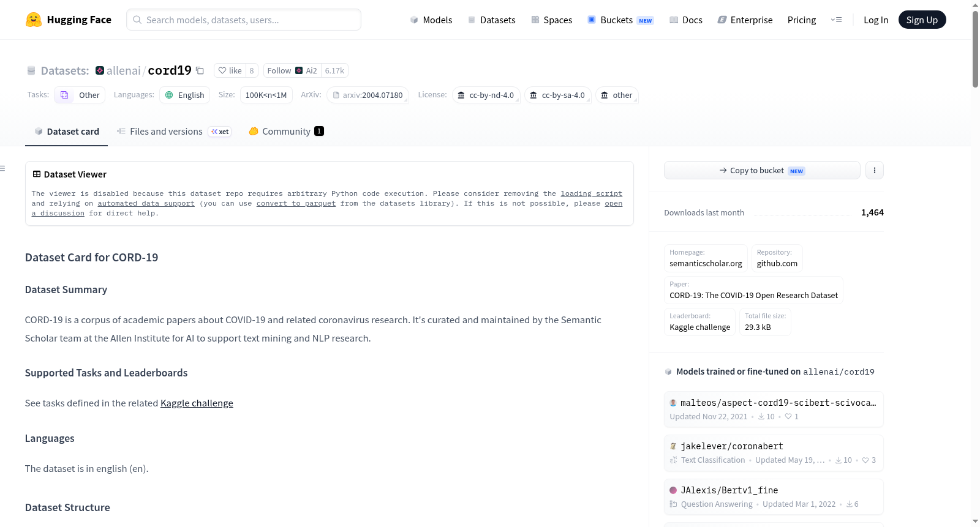
Task: Expand the more navigation menu icon
Action: click(836, 20)
